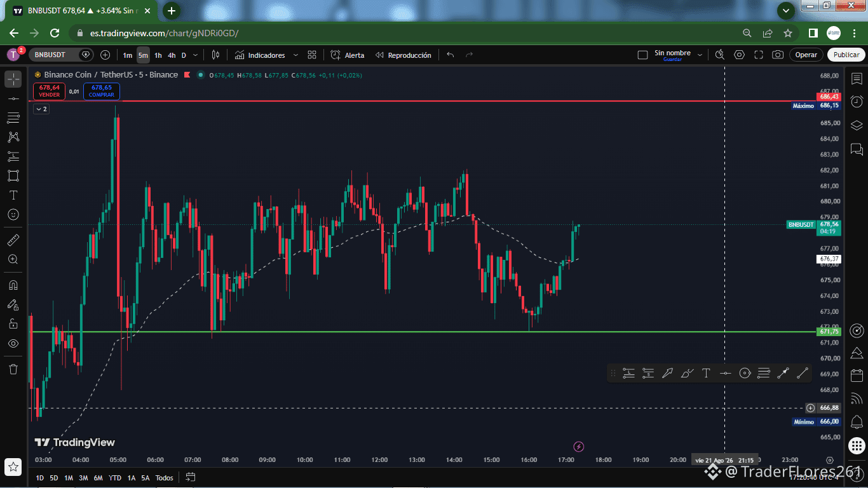868x488 pixels.
Task: Enter fullscreen chart mode
Action: tap(759, 55)
